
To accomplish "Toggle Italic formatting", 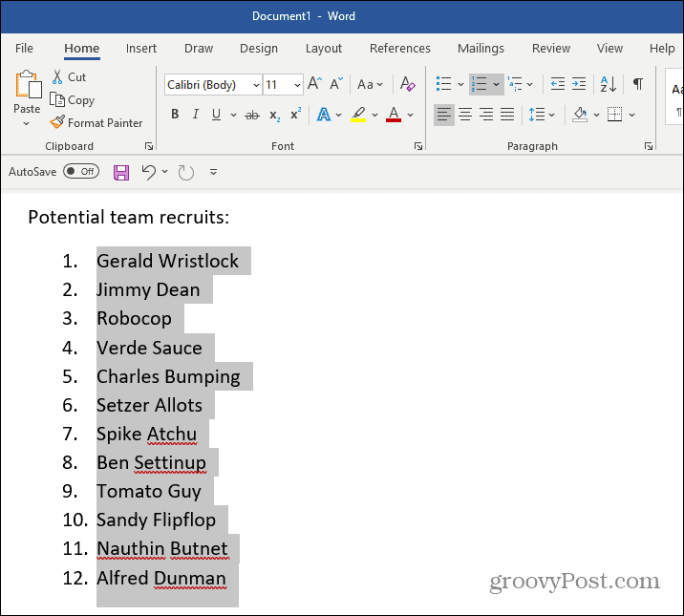I will tap(196, 115).
